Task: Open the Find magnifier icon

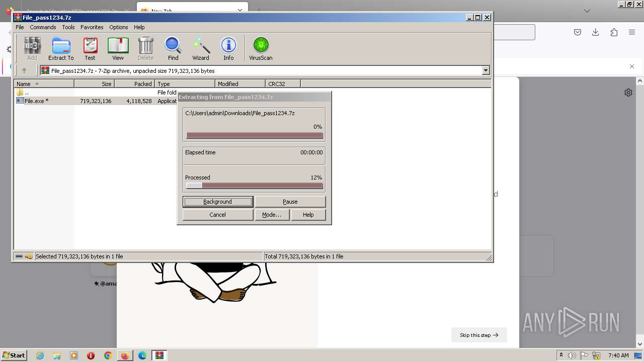Action: point(173,49)
